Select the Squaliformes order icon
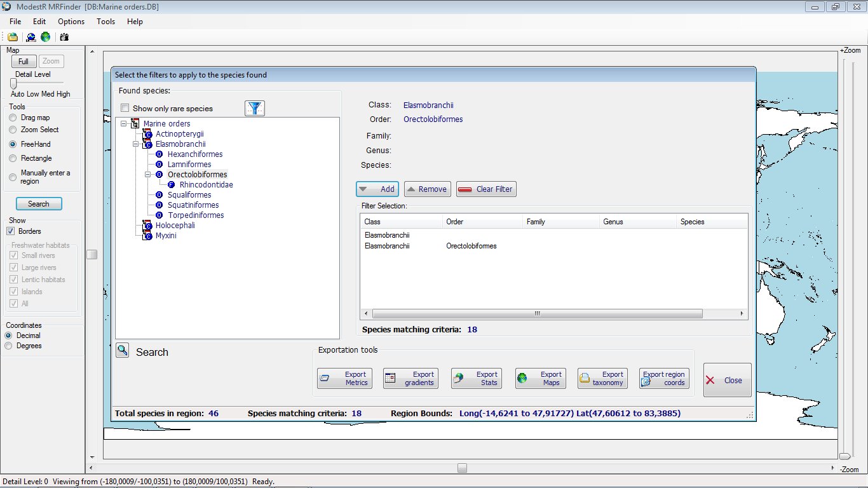 tap(159, 195)
